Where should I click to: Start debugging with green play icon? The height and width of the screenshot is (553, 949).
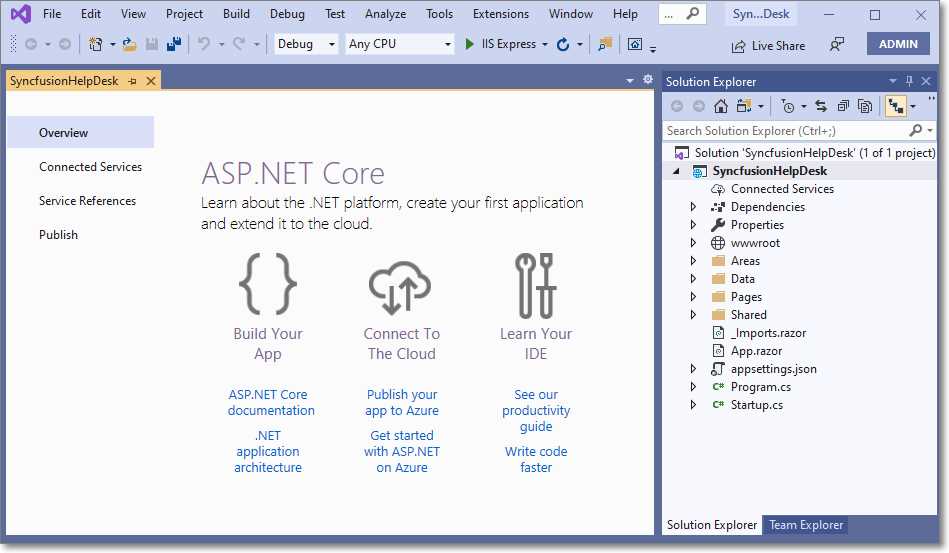(469, 44)
